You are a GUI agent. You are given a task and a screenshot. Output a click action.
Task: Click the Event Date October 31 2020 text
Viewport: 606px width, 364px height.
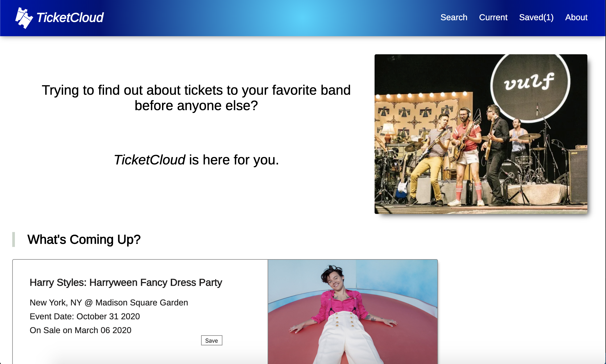click(85, 316)
